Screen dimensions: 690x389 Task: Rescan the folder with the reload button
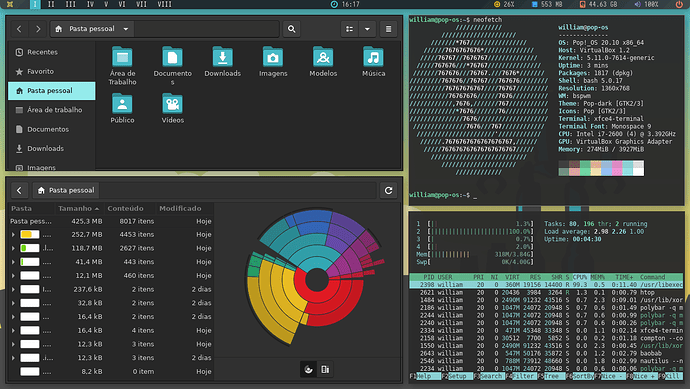[x=389, y=191]
